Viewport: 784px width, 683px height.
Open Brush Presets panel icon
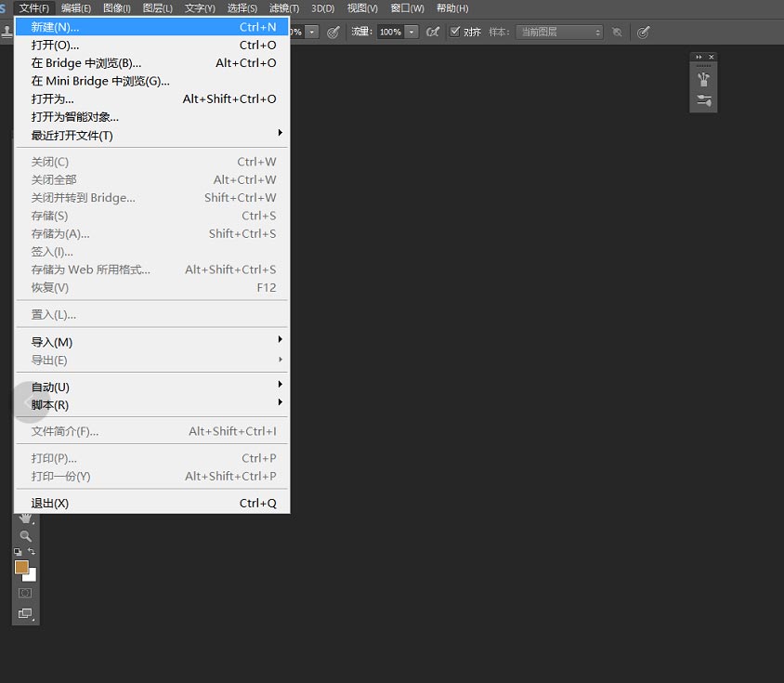[x=703, y=79]
